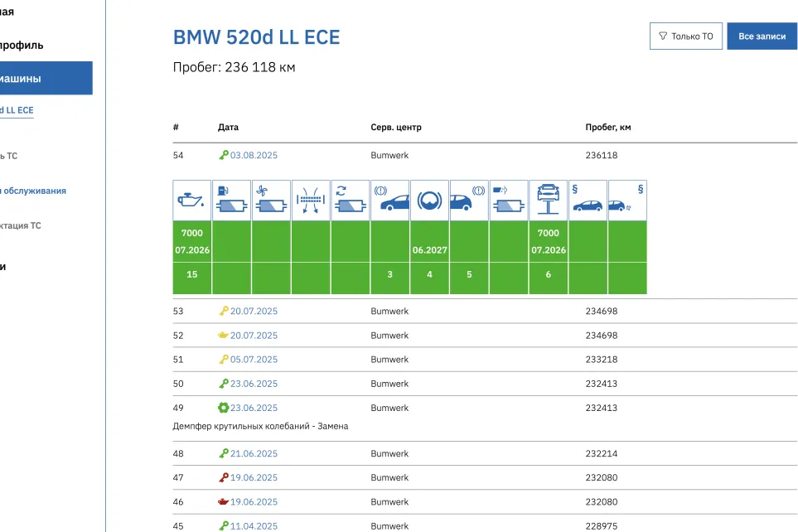Click the yellow wrench icon in row 51
This screenshot has height=532, width=798.
(x=224, y=359)
